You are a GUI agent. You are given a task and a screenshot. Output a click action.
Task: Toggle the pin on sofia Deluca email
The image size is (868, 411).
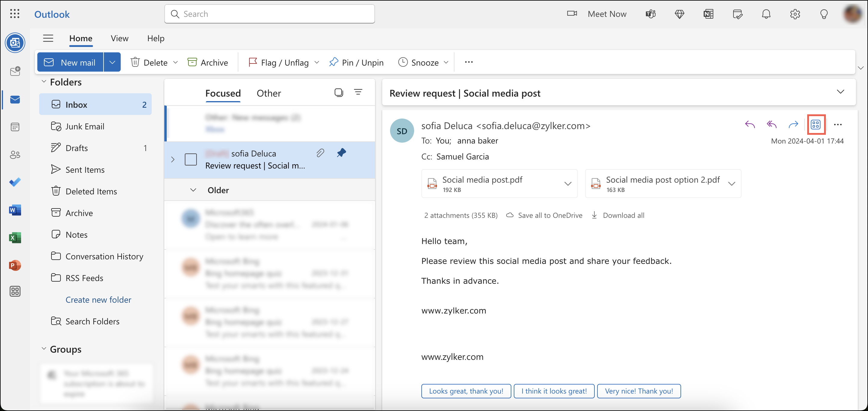341,153
